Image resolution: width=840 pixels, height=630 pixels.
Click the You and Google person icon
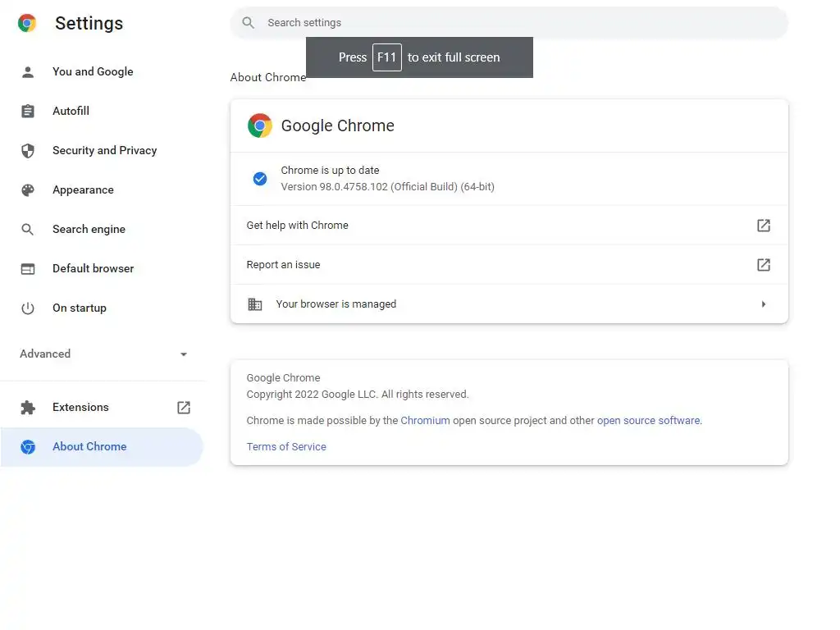click(x=28, y=71)
